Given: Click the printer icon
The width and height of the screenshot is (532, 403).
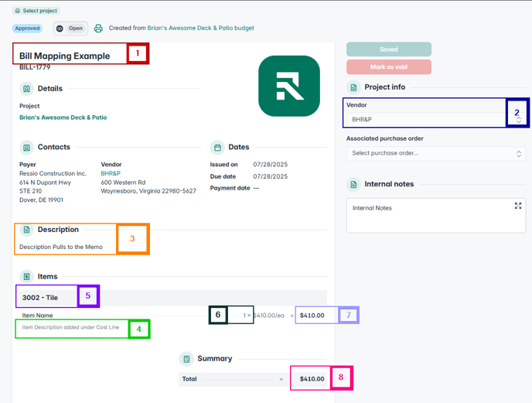Looking at the screenshot, I should pos(98,28).
